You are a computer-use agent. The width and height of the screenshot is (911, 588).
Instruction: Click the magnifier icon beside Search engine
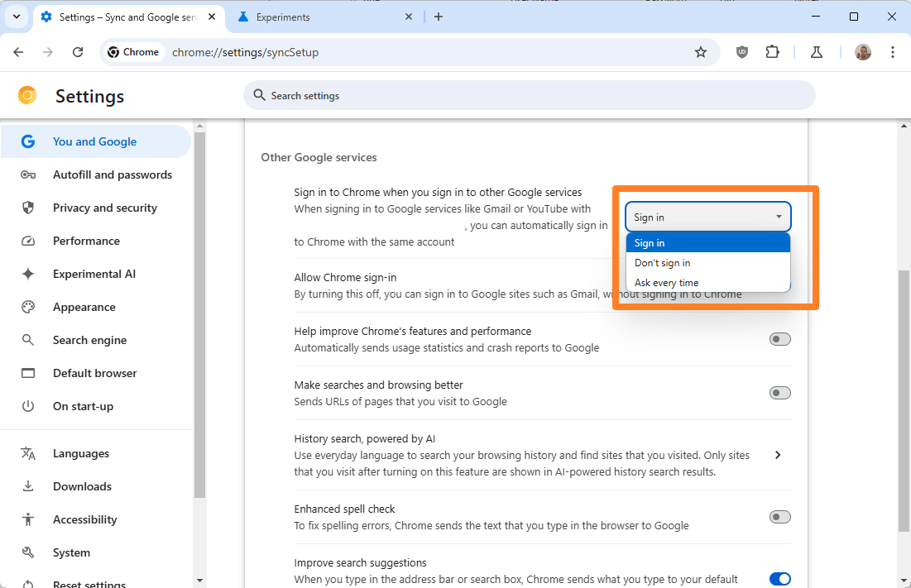point(28,340)
